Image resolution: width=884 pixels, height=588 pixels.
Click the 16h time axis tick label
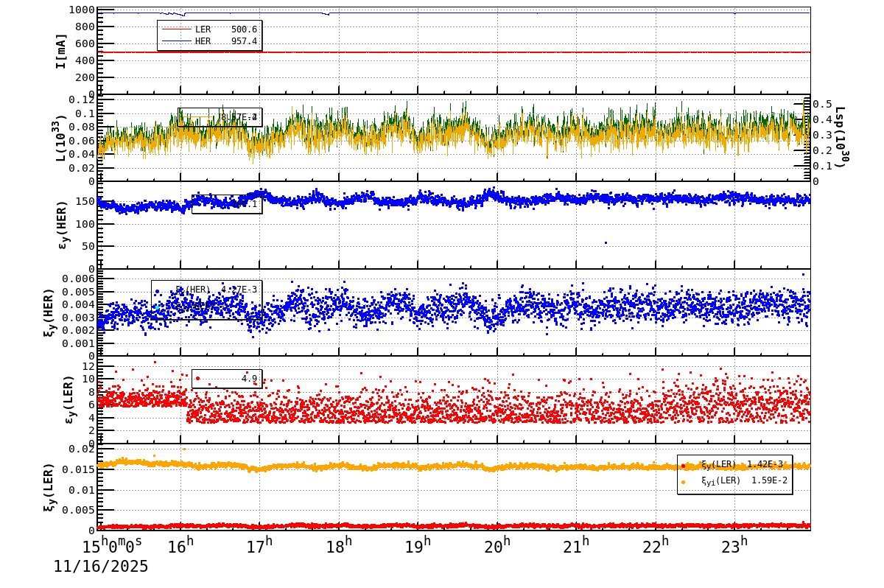(180, 546)
